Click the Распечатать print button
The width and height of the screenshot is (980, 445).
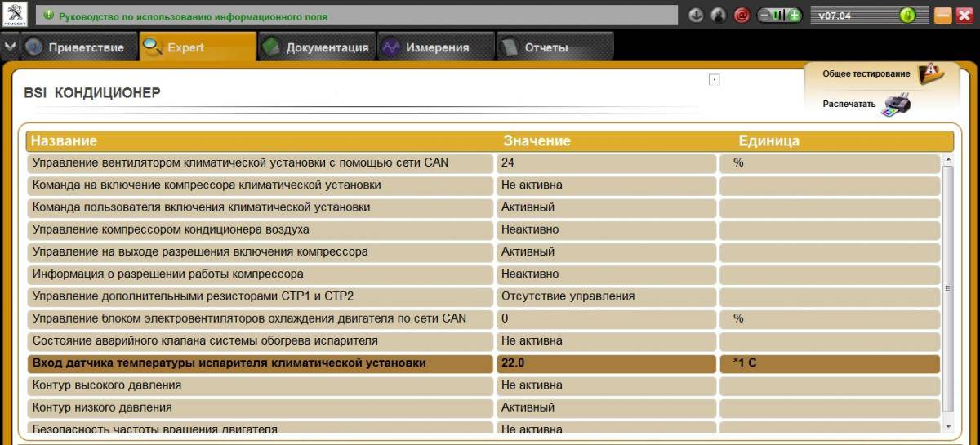849,105
